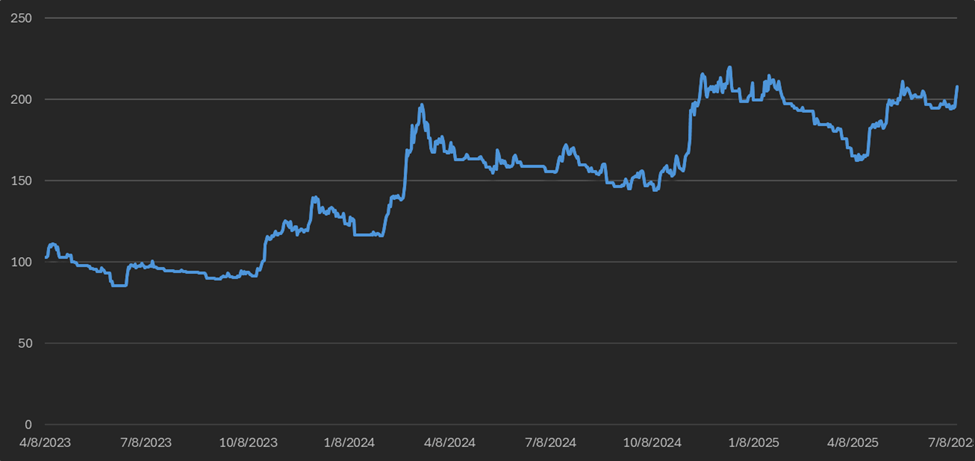The height and width of the screenshot is (461, 975).
Task: Click the 250 y-axis label
Action: pos(21,18)
